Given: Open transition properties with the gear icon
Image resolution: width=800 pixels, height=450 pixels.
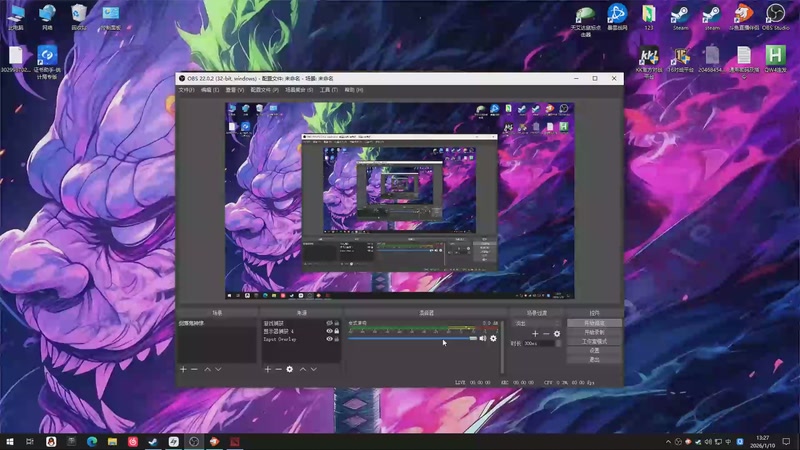Looking at the screenshot, I should [x=557, y=334].
